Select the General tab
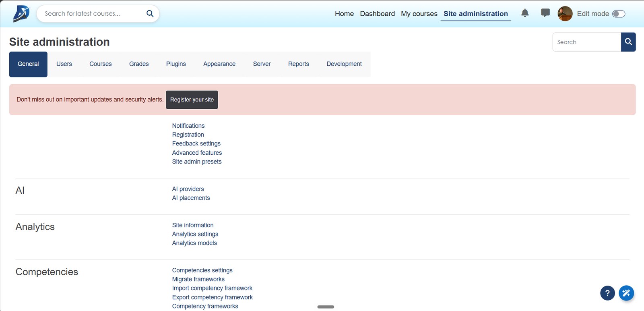This screenshot has height=311, width=644. point(28,64)
